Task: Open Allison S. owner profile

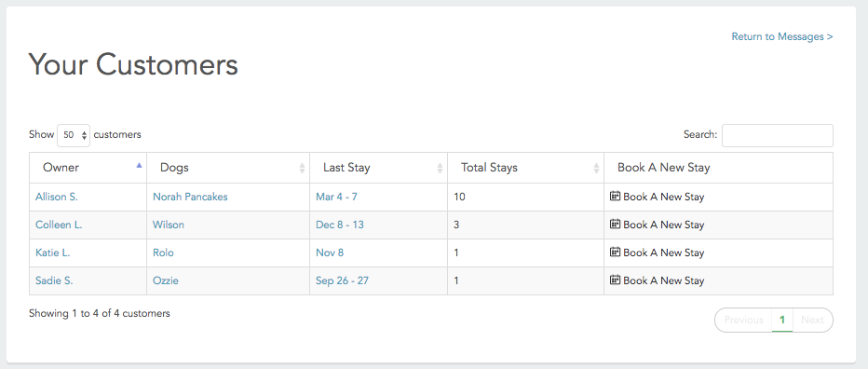Action: click(x=57, y=197)
